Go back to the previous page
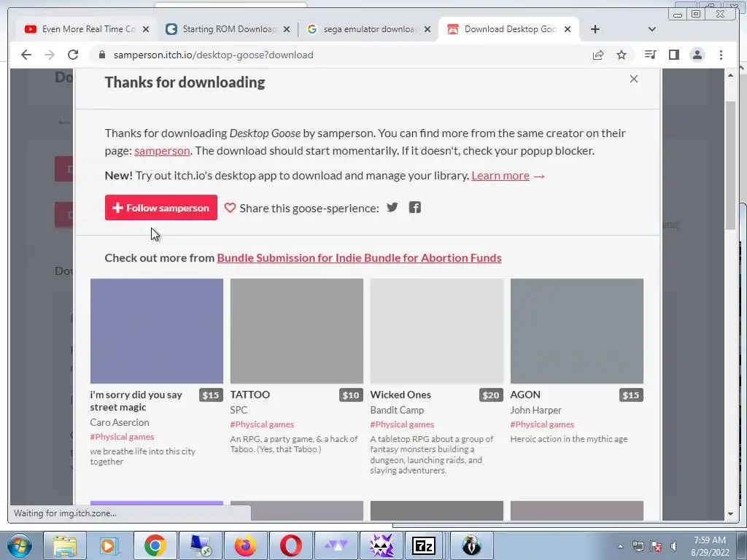This screenshot has width=747, height=560. pos(26,55)
